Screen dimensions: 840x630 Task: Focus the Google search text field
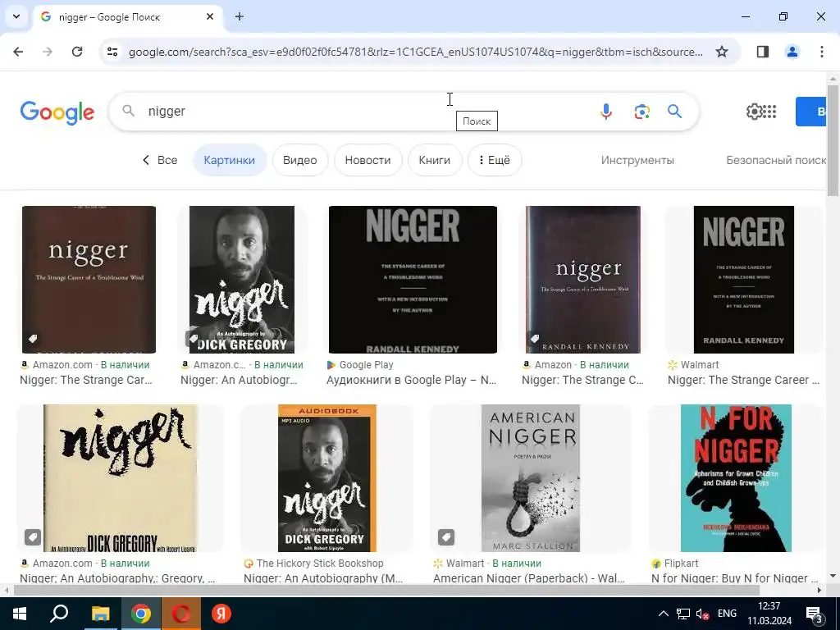click(367, 112)
